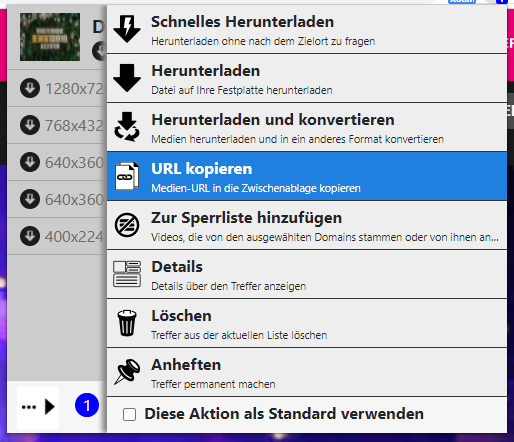Click the 768x432 video variant row

(57, 125)
